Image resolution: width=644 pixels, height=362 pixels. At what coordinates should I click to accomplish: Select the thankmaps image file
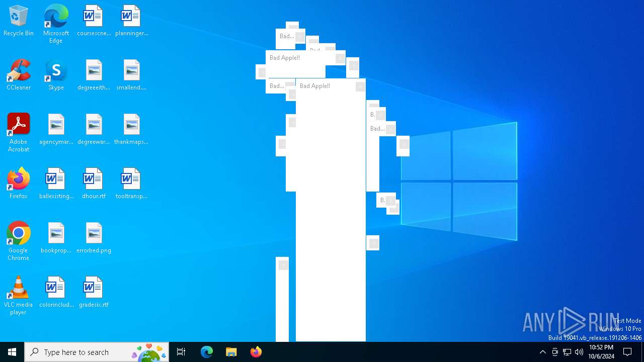[x=131, y=130]
